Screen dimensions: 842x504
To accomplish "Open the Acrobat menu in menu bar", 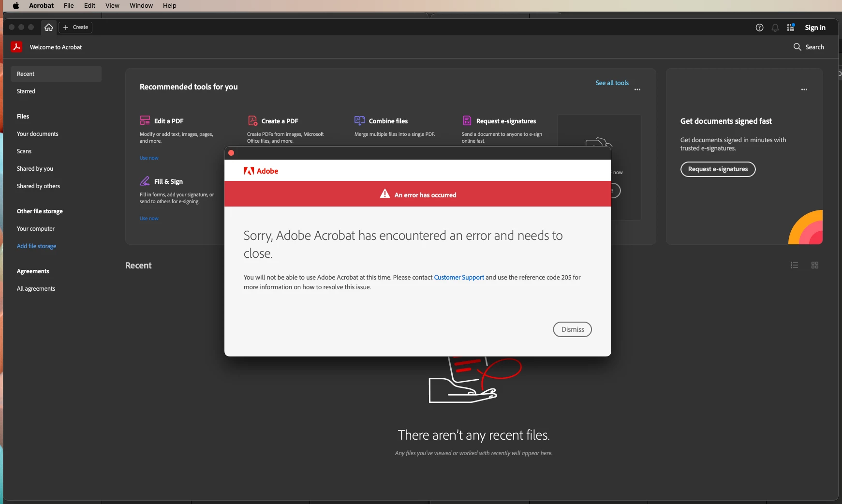I will pyautogui.click(x=42, y=6).
